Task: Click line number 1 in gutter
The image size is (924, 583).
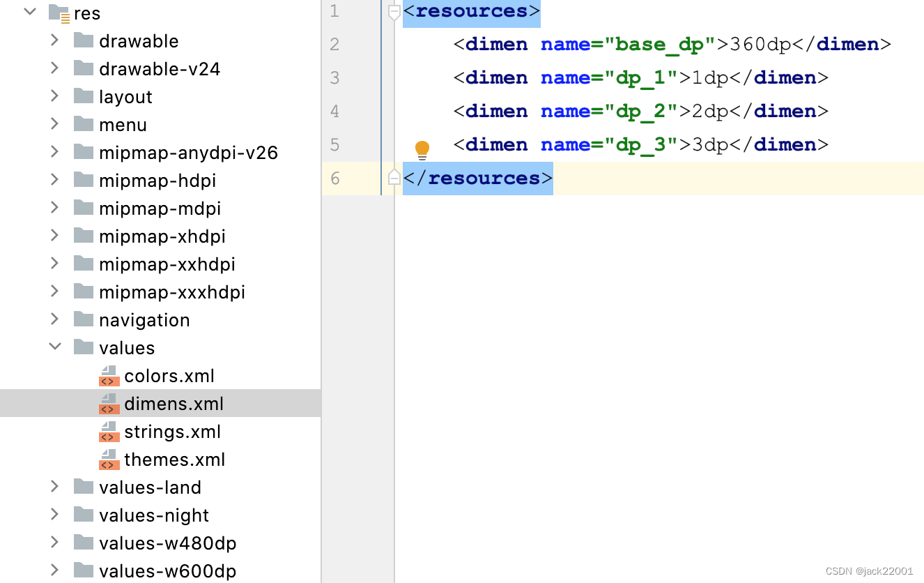Action: 334,11
